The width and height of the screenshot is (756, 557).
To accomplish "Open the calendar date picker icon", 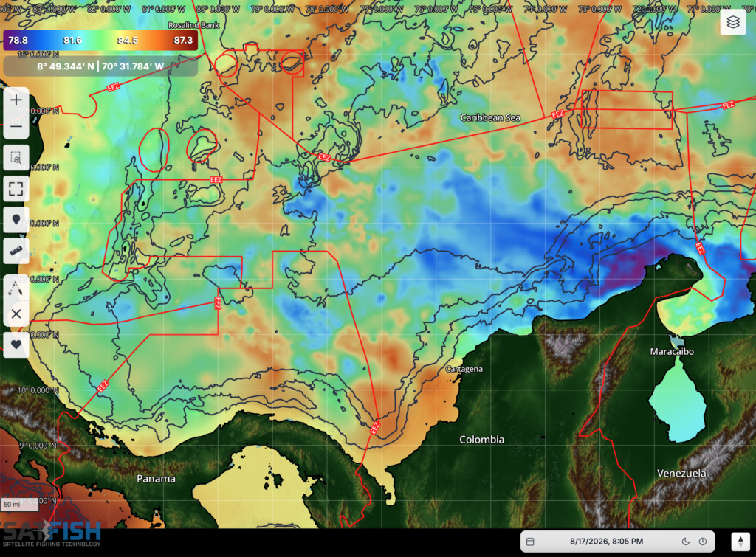I will (530, 542).
